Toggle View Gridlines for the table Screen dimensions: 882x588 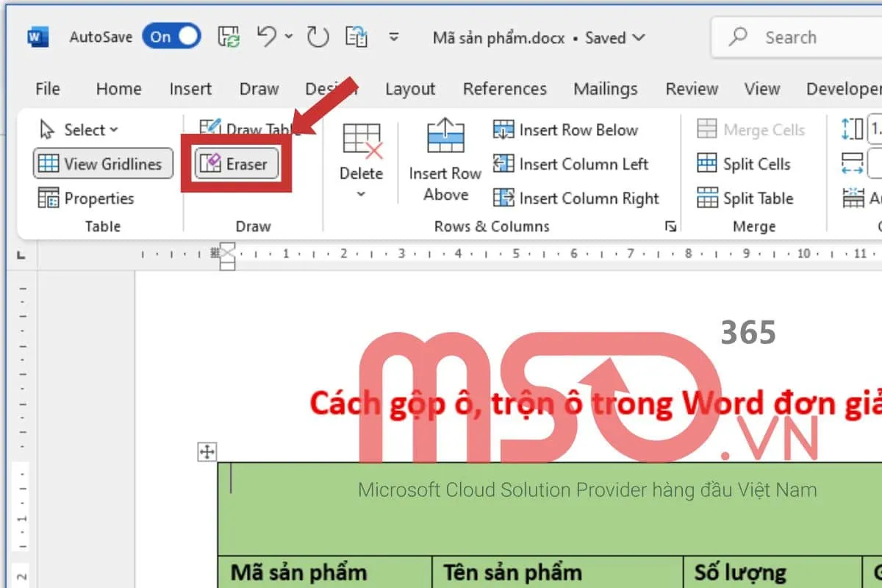[102, 163]
